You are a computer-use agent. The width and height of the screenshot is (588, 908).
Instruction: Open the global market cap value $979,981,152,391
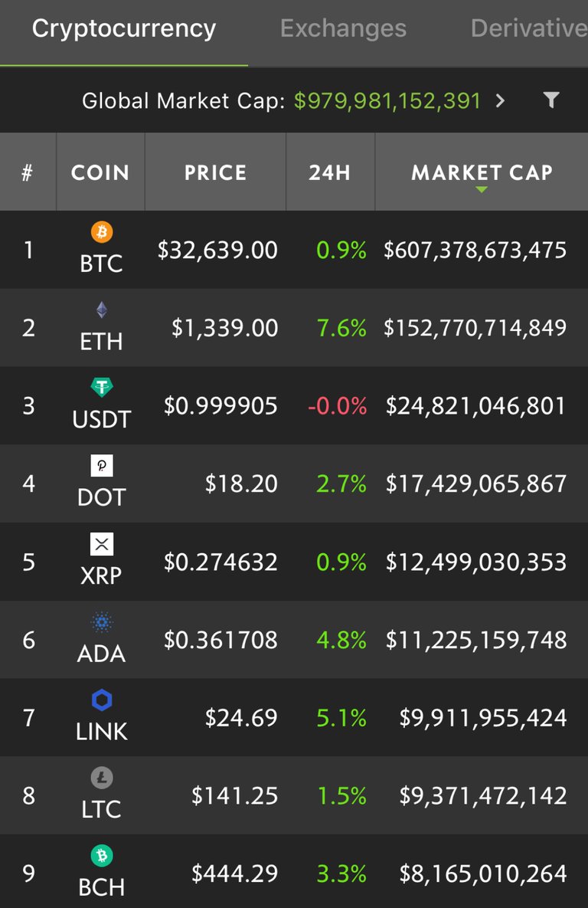(387, 100)
